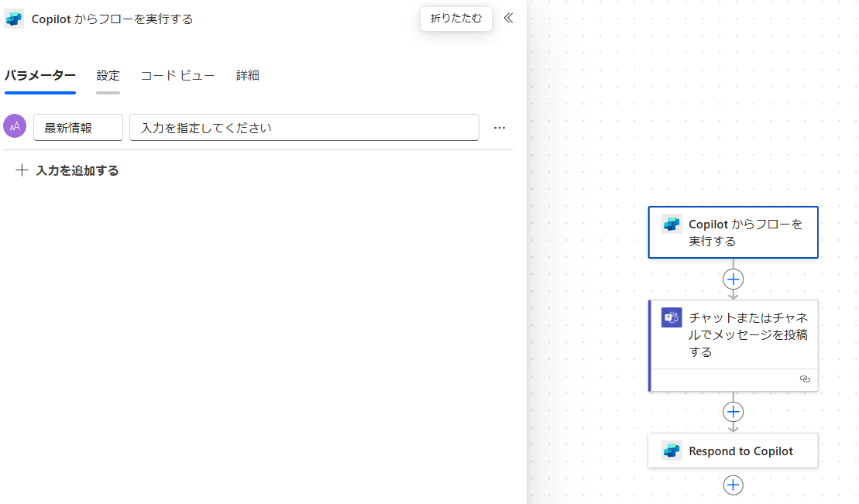
Task: Click the Copilot icon in the panel header
Action: pyautogui.click(x=14, y=19)
